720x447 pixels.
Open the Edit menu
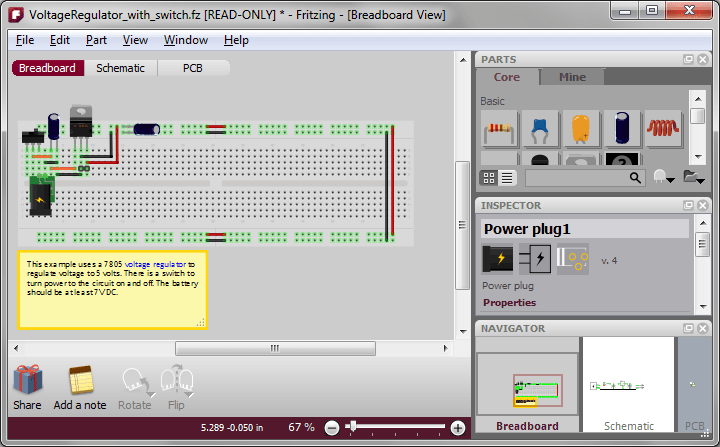[x=60, y=40]
